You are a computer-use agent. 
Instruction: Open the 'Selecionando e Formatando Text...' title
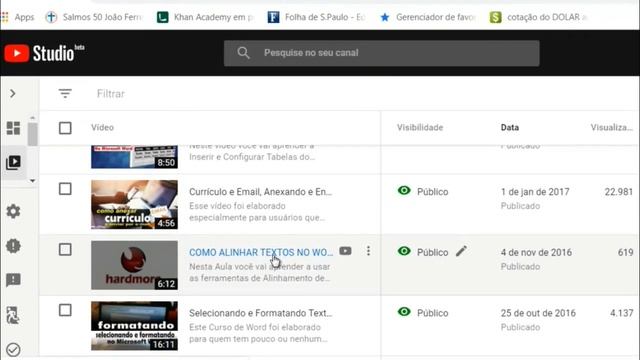coord(260,313)
